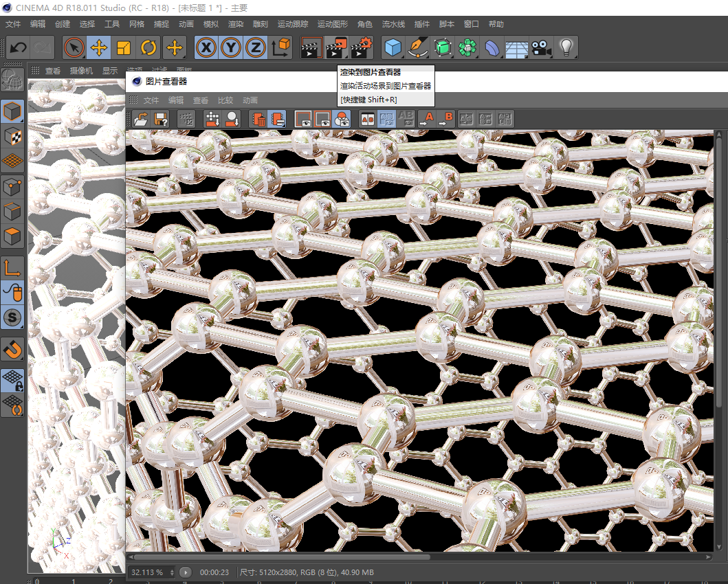Click Set as A icon
Screen dimensions: 728x584
pyautogui.click(x=427, y=120)
